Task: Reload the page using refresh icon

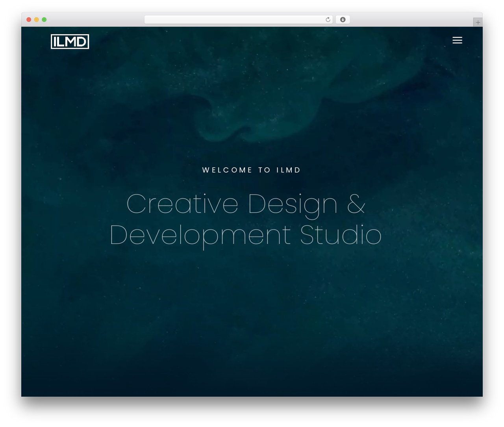Action: 328,20
